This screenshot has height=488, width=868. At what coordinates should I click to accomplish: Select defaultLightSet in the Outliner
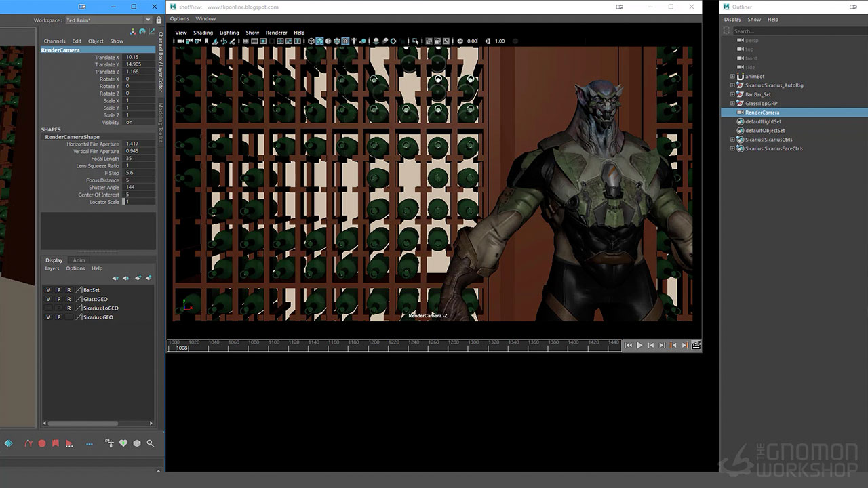pyautogui.click(x=763, y=121)
